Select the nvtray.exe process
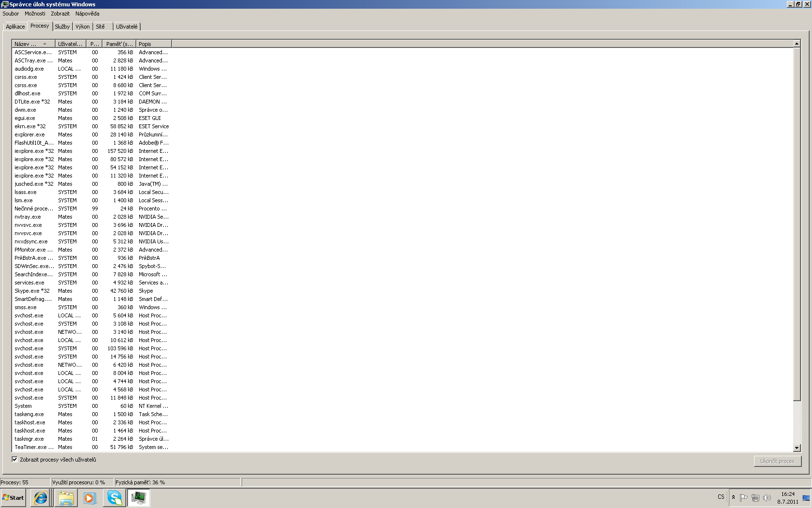 point(92,217)
